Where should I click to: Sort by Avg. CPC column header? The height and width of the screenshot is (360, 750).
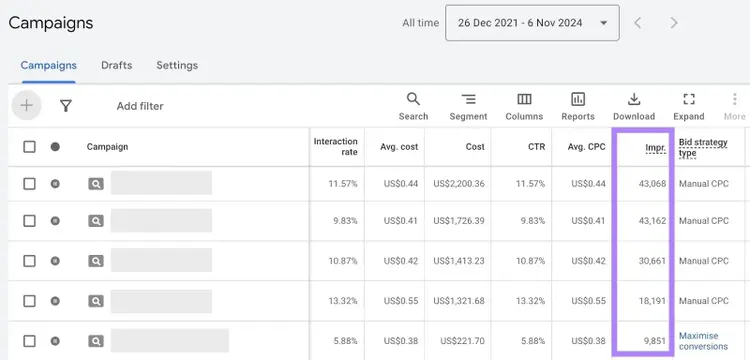tap(586, 146)
